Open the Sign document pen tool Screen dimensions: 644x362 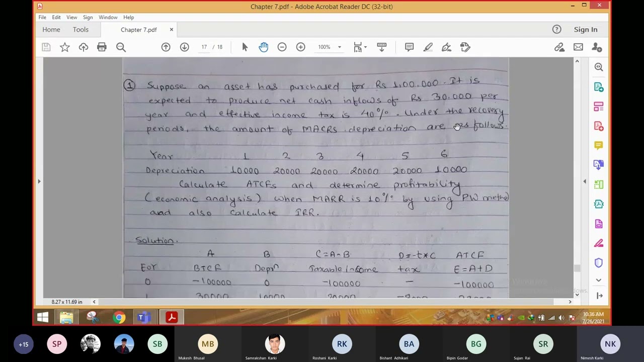[x=446, y=47]
